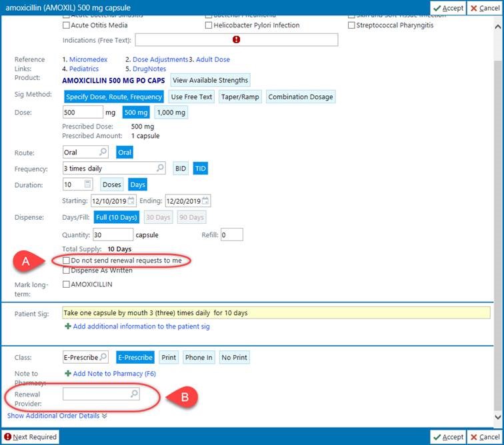Click the scrollbar down arrow
This screenshot has width=504, height=445.
coord(498,417)
